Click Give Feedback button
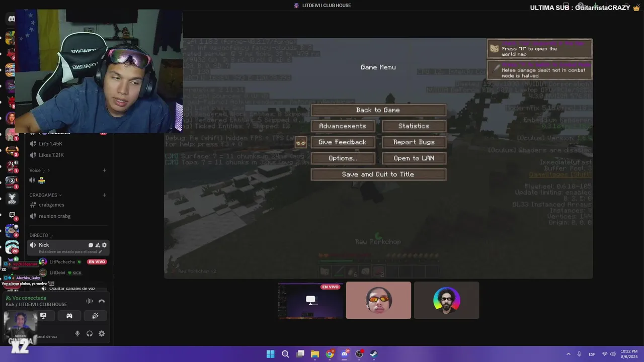 (343, 142)
